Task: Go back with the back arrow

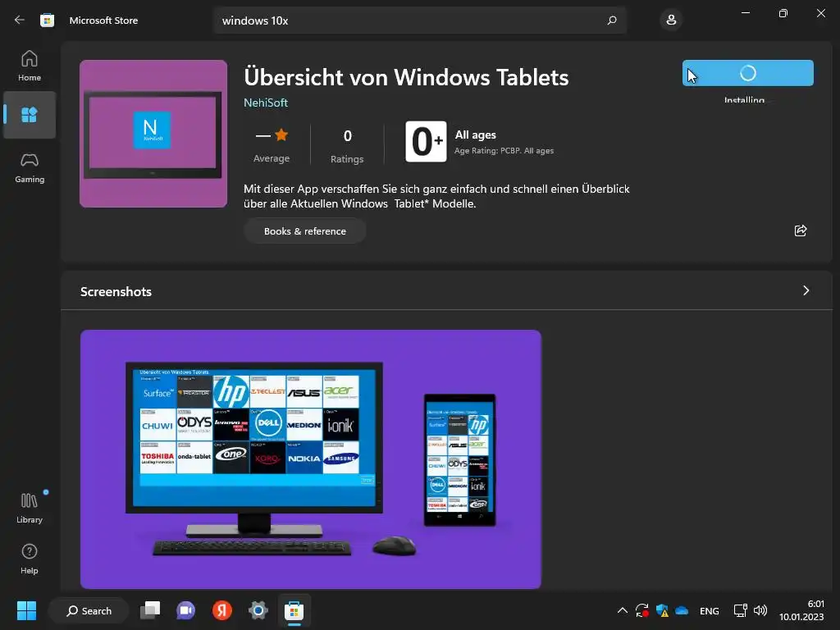Action: pos(20,21)
